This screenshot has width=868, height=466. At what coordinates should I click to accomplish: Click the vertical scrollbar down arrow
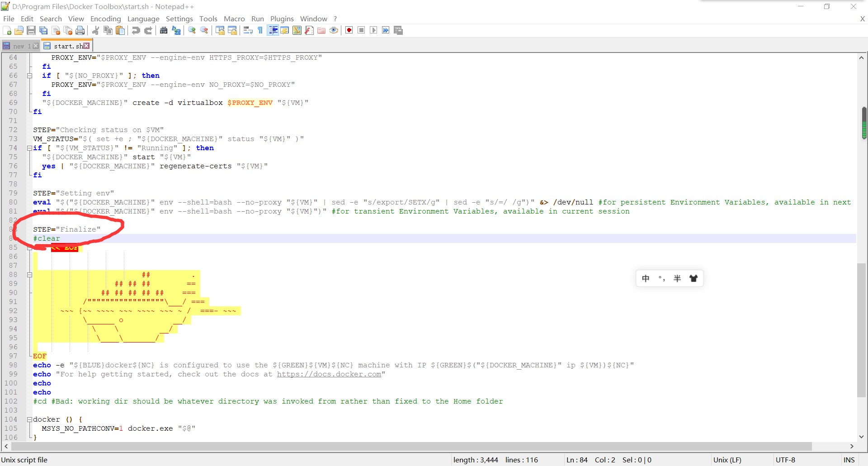(x=862, y=437)
